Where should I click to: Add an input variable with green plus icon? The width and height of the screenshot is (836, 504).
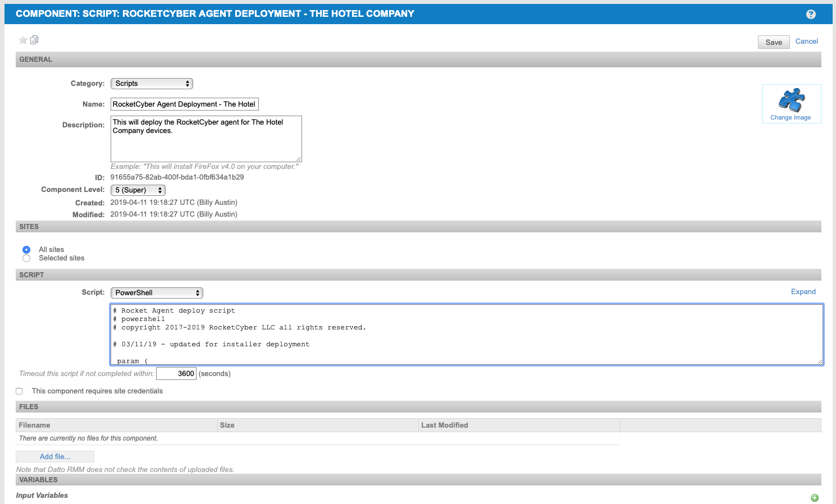tap(815, 498)
